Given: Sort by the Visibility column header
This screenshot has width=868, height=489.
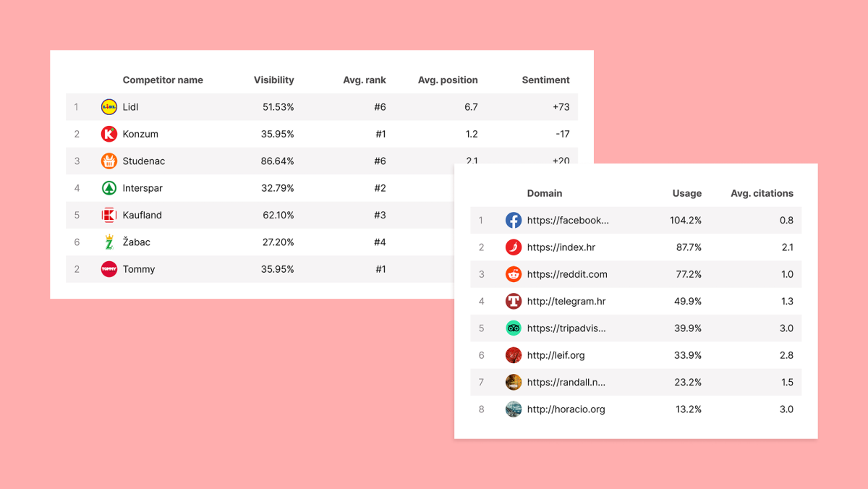Looking at the screenshot, I should 274,80.
